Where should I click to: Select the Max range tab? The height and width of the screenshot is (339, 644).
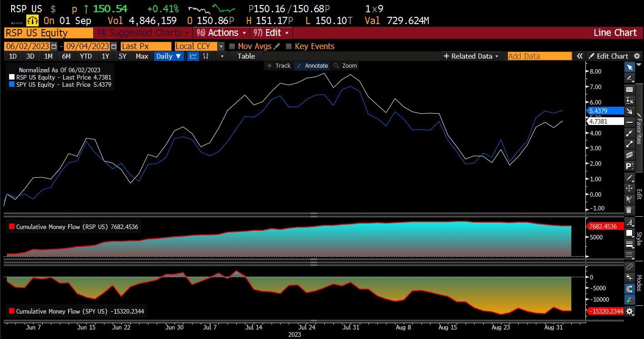click(142, 56)
